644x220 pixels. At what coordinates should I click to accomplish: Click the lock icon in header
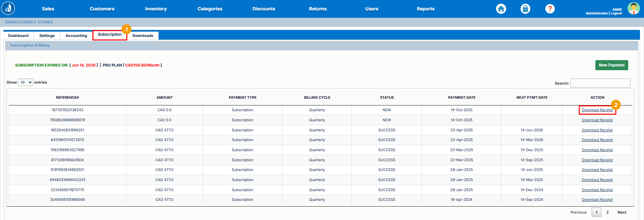(x=525, y=9)
